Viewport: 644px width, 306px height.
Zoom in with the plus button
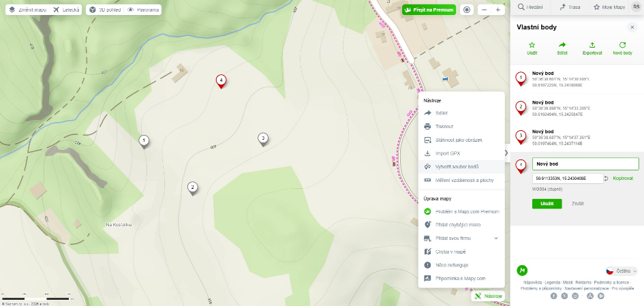pyautogui.click(x=497, y=10)
